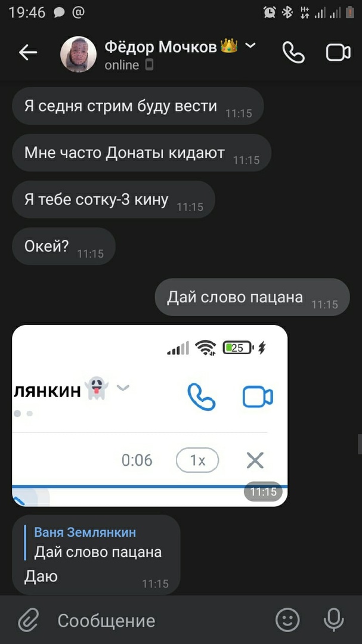Start a video call with Фёдор Мочков
The image size is (362, 644).
pos(338,52)
